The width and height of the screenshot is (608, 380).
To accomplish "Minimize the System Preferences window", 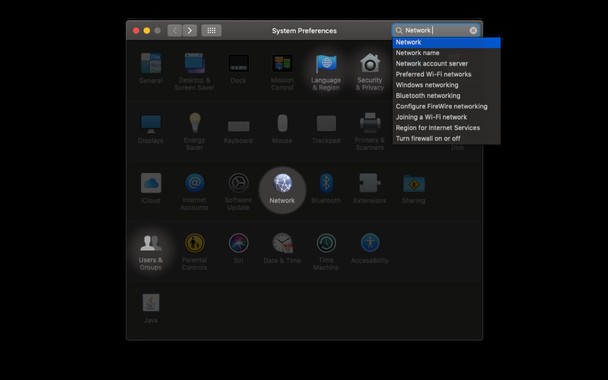I will (x=147, y=31).
